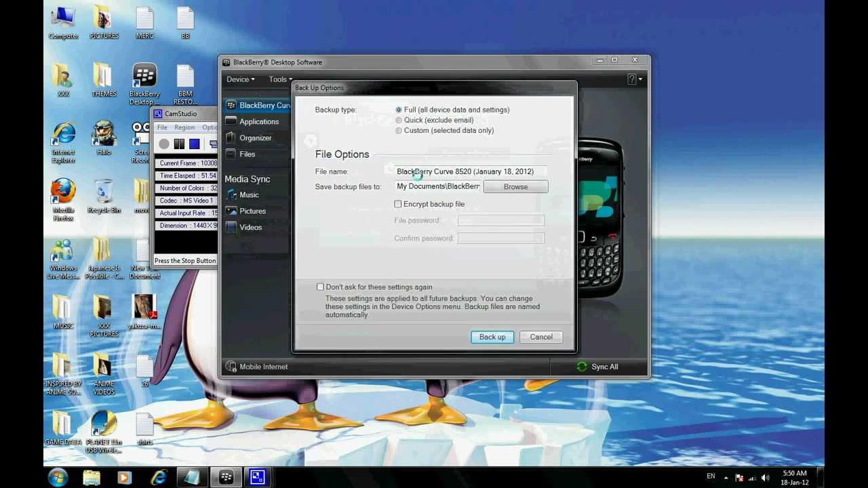The height and width of the screenshot is (488, 868).
Task: Choose Custom (selected data only) option
Action: pos(399,130)
